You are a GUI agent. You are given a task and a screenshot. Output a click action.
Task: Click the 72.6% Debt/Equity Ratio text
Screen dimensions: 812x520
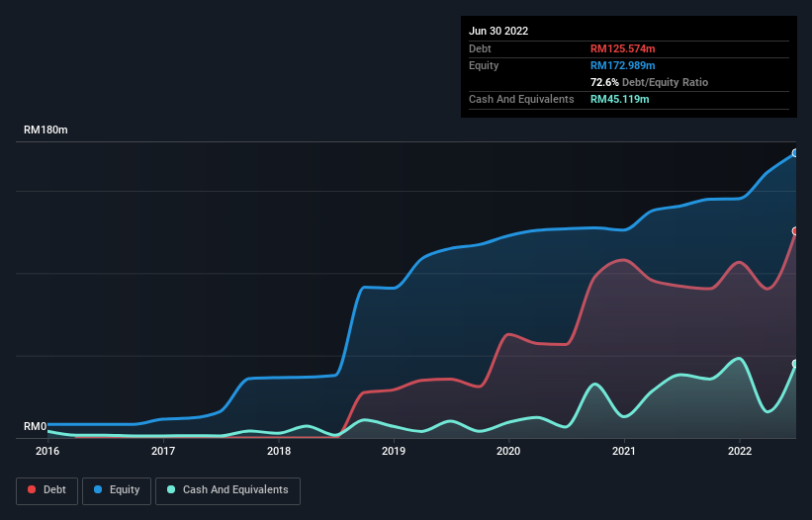pos(649,82)
